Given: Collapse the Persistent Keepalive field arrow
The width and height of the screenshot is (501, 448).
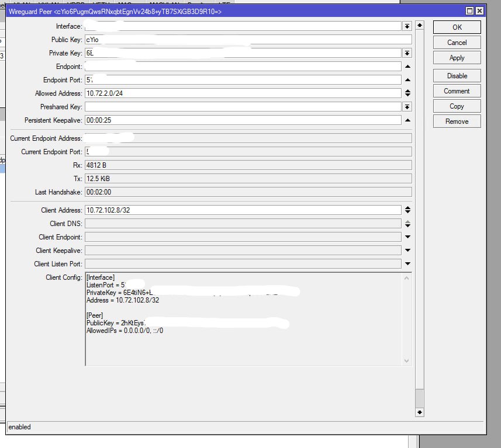Looking at the screenshot, I should 407,120.
